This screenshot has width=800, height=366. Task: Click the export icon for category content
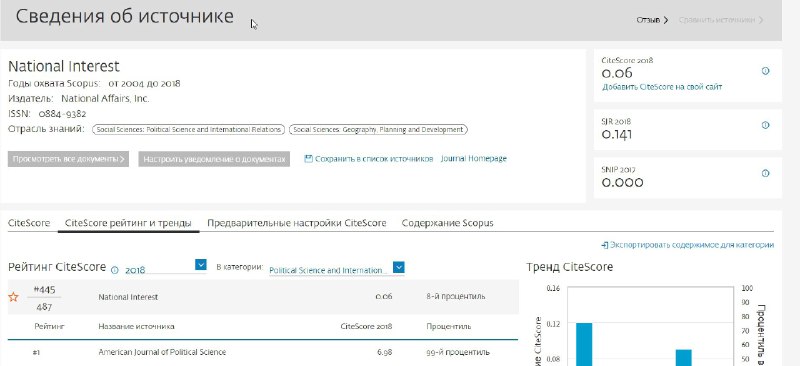coord(605,245)
